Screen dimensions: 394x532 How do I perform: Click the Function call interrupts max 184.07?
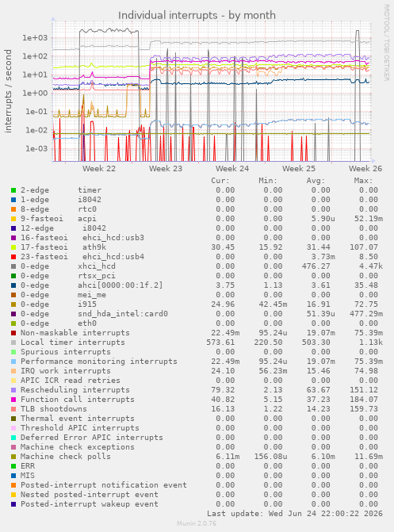[364, 400]
